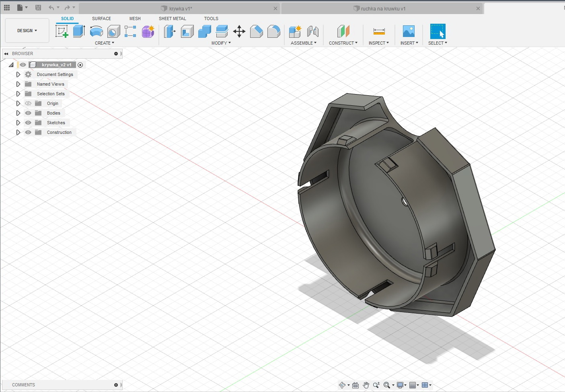
Task: Click the Move/Copy arrows icon
Action: pos(239,31)
